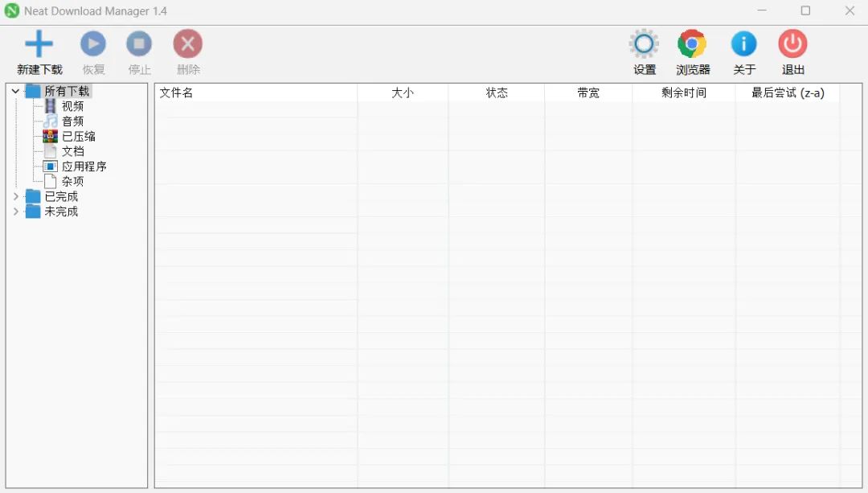Select the Misc (杂项) category
This screenshot has width=868, height=493.
click(72, 182)
